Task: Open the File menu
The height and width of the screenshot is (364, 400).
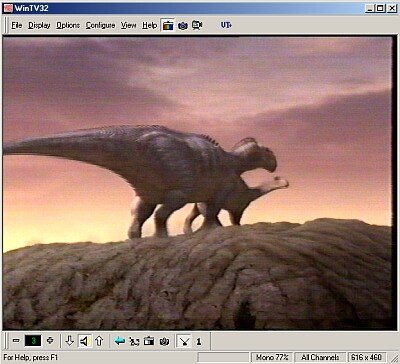Action: 16,25
